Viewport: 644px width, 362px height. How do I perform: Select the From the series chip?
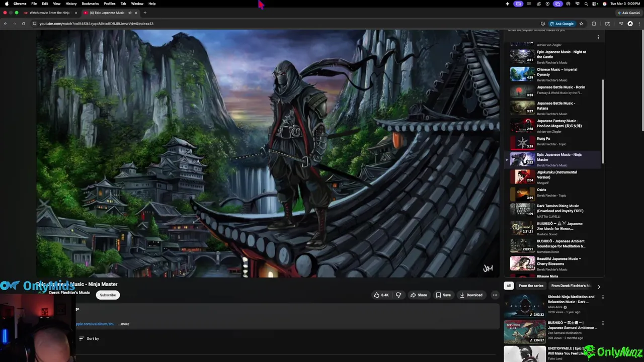click(x=531, y=286)
